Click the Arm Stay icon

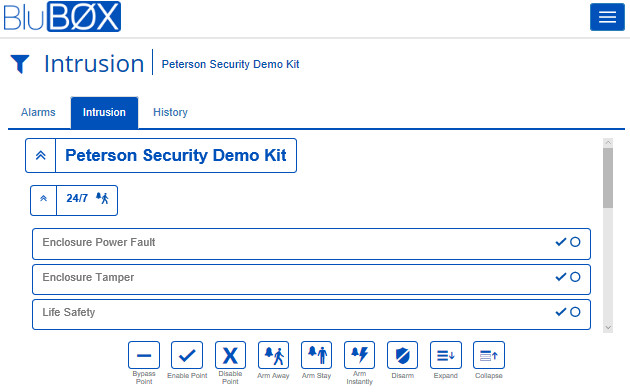(316, 355)
